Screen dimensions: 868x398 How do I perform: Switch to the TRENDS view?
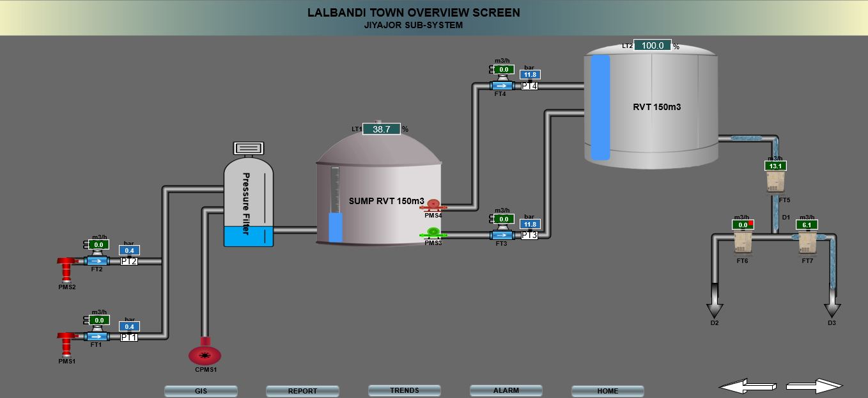(x=405, y=390)
